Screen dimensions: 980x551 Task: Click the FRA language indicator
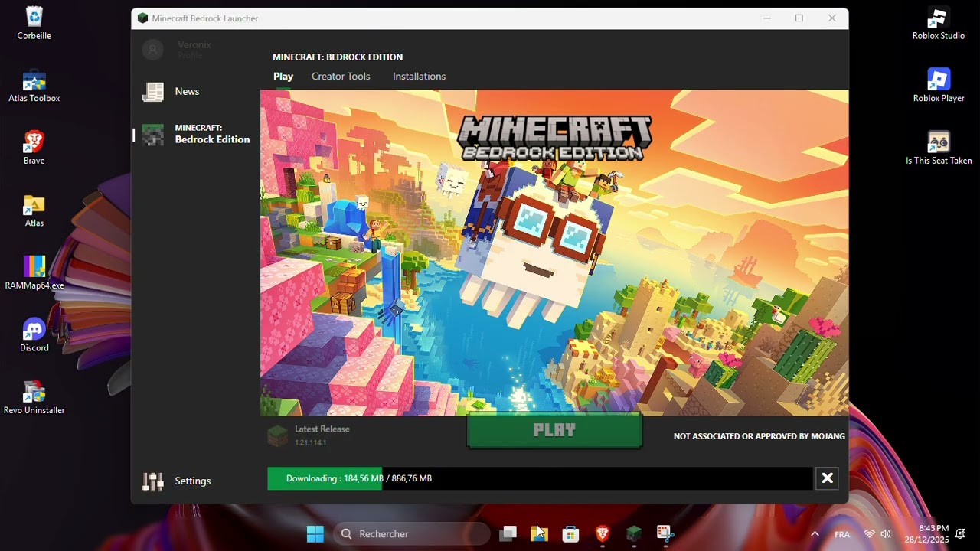841,534
